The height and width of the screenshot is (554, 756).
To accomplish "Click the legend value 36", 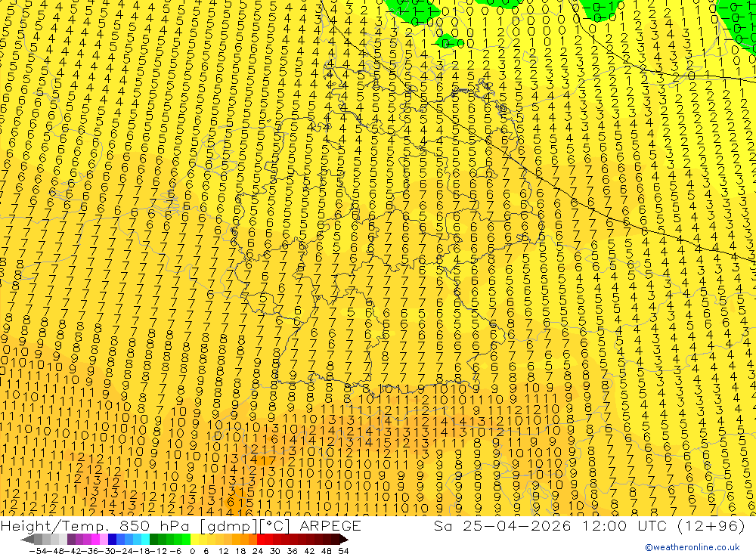I will pos(292,551).
